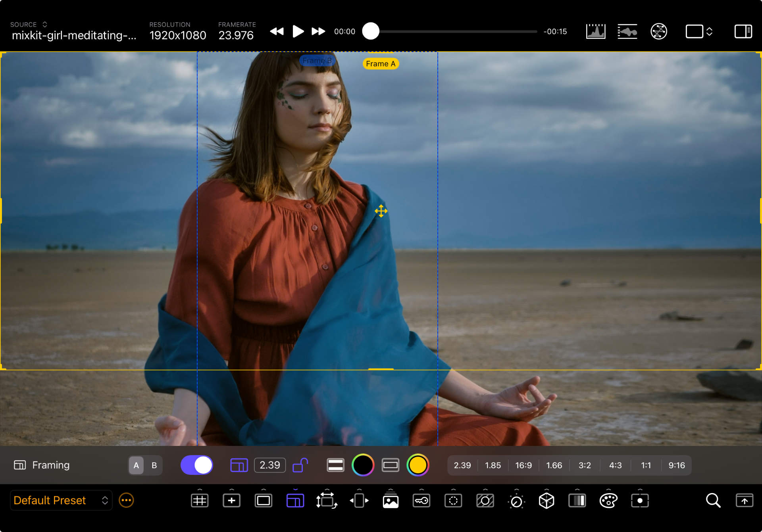Toggle the right sidebar panel
762x532 pixels.
(x=743, y=31)
